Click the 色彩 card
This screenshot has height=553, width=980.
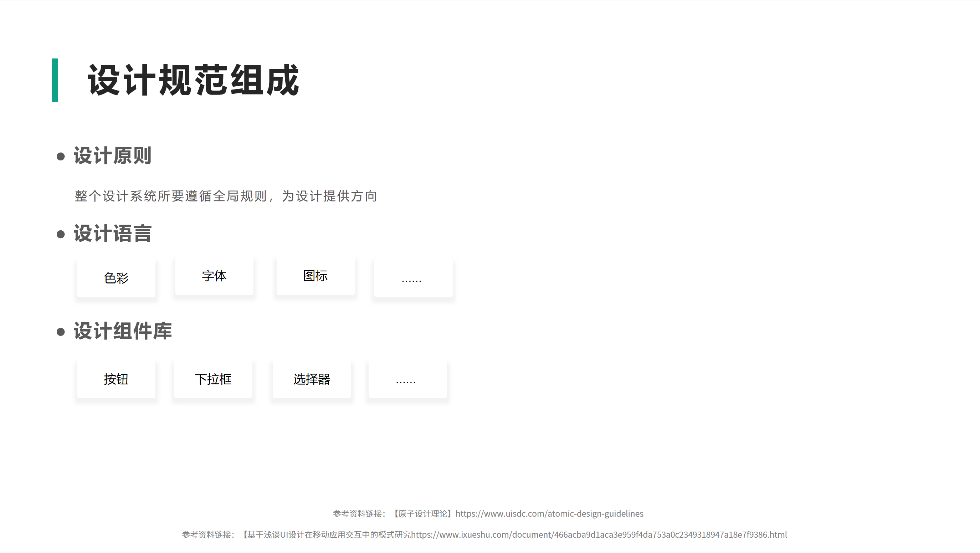tap(116, 278)
